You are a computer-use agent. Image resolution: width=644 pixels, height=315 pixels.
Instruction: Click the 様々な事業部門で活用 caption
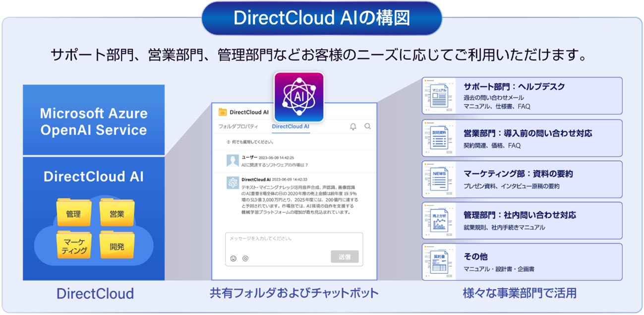pos(520,293)
